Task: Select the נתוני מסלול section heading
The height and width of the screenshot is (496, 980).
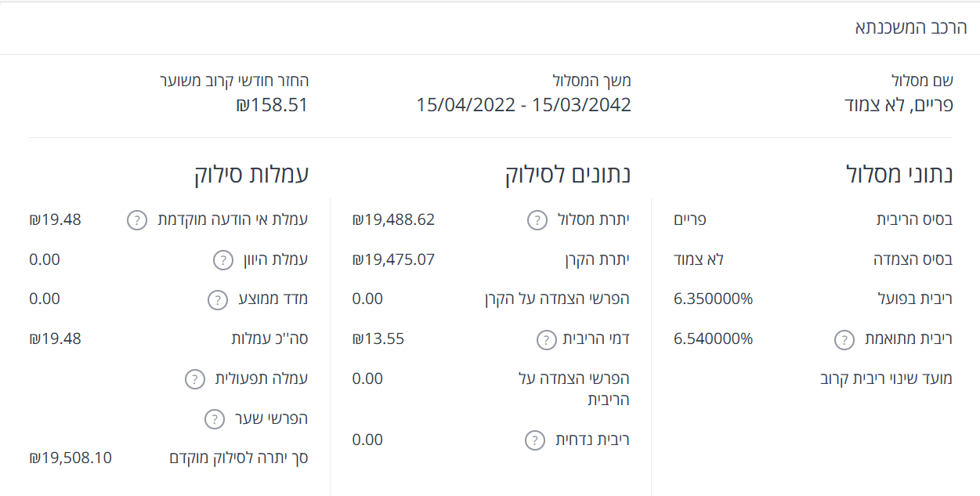Action: pos(899,175)
